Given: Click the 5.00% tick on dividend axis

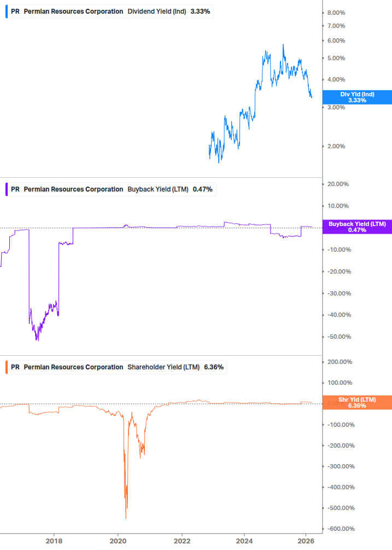Looking at the screenshot, I should pos(336,58).
